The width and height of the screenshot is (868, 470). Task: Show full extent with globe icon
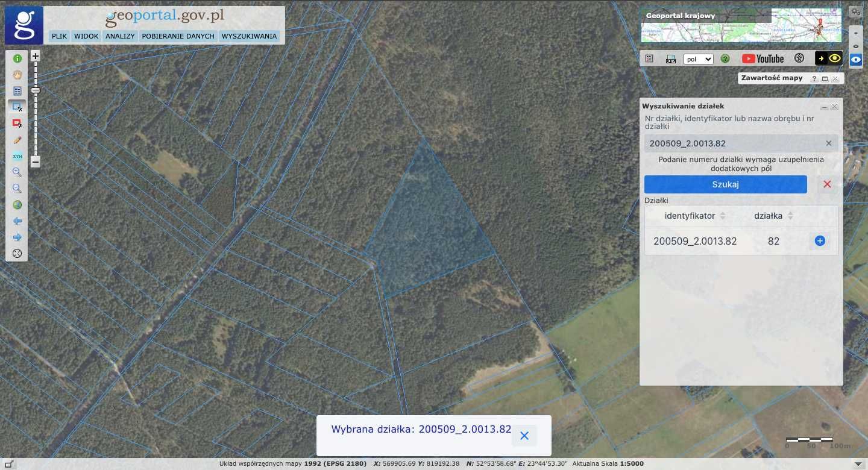[x=17, y=205]
